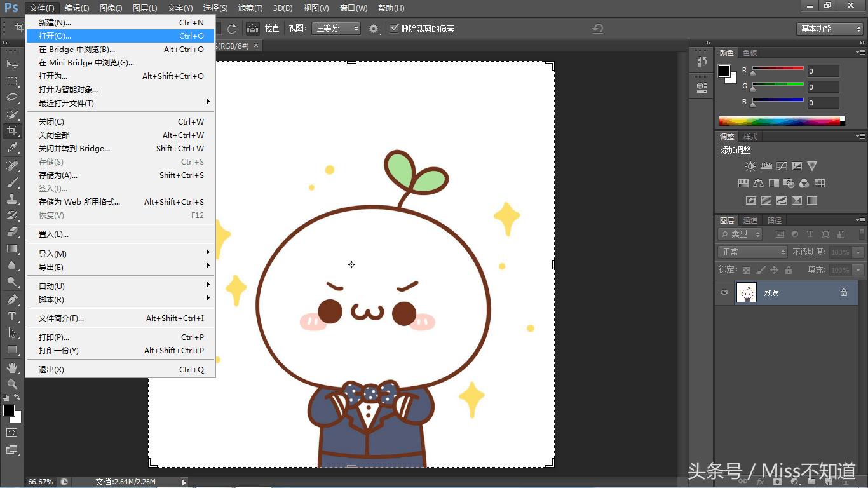Select the Hand tool
Image resolution: width=868 pixels, height=488 pixels.
(12, 368)
